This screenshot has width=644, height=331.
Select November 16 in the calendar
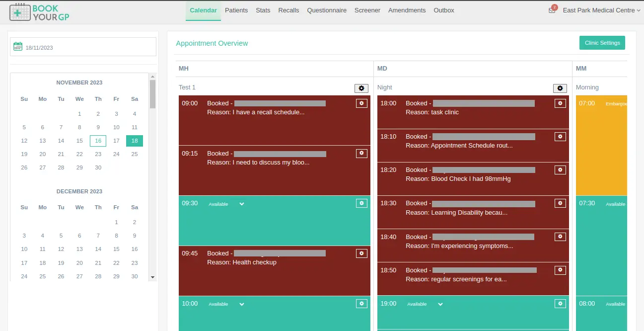tap(98, 141)
